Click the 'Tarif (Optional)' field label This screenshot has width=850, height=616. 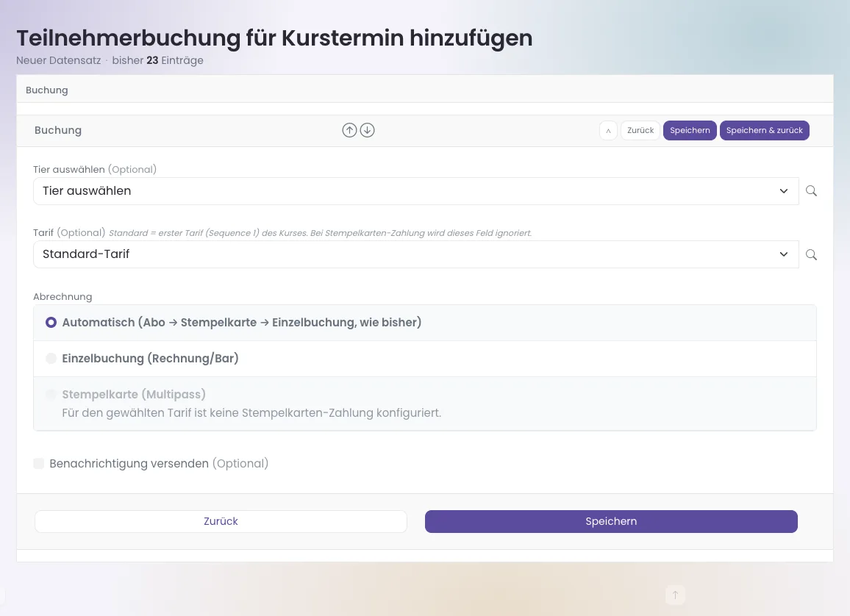coord(69,233)
